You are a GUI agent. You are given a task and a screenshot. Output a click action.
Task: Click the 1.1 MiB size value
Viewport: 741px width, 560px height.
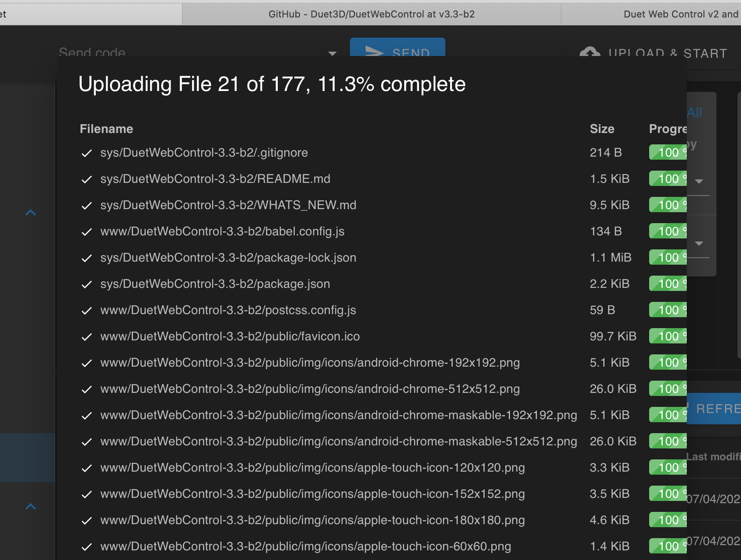611,257
